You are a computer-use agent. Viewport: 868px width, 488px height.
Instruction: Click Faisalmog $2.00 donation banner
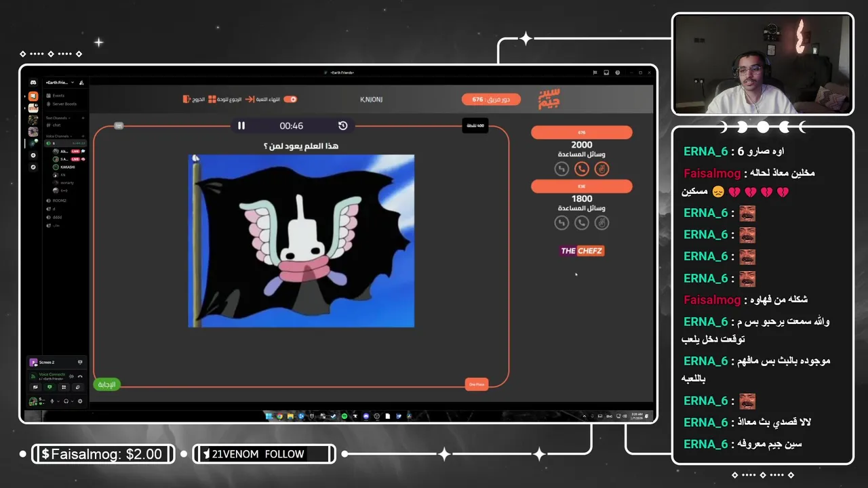pos(103,454)
